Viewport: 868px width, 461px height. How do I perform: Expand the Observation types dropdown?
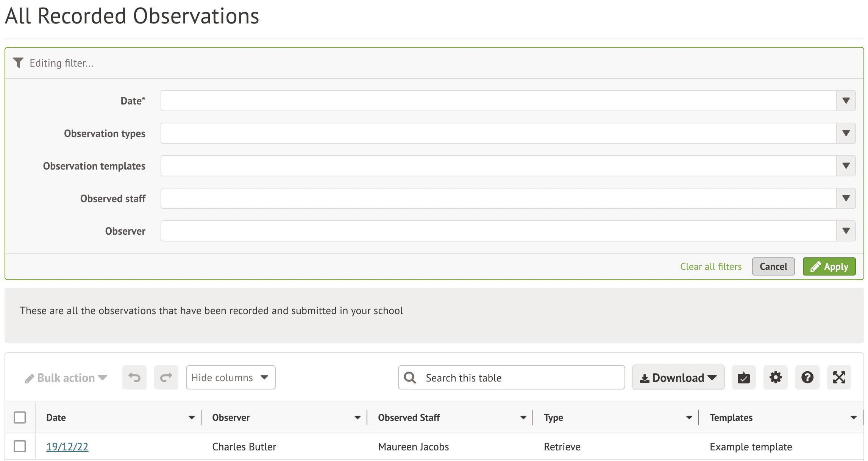coord(846,133)
